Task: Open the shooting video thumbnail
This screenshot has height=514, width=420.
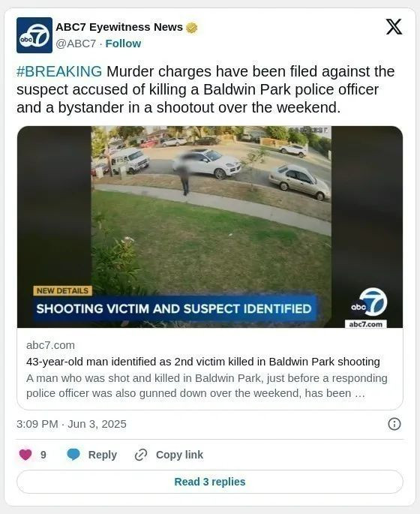Action: point(210,227)
